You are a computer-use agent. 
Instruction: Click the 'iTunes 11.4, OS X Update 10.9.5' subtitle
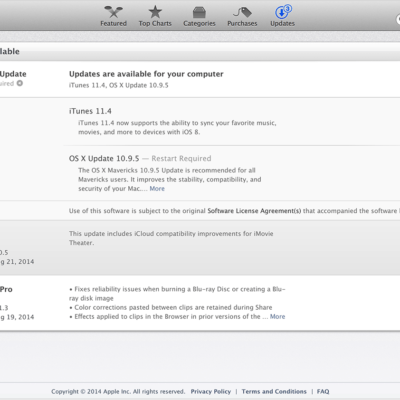click(119, 85)
